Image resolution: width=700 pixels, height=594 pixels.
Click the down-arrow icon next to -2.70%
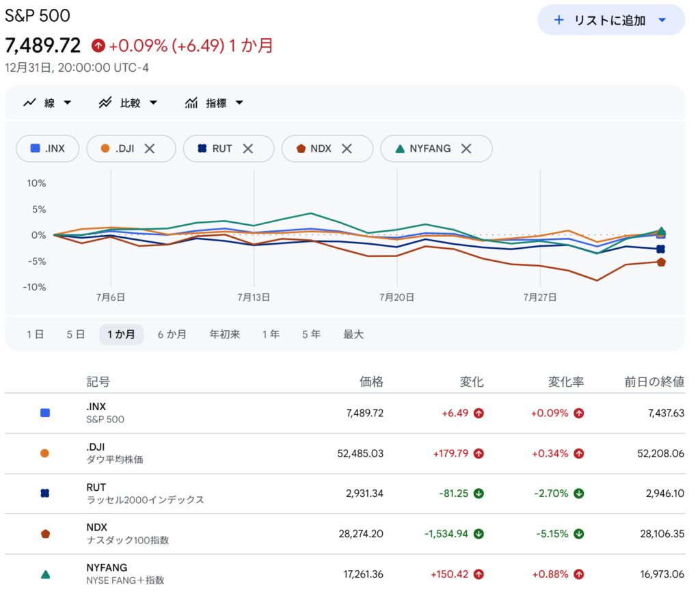click(x=579, y=494)
